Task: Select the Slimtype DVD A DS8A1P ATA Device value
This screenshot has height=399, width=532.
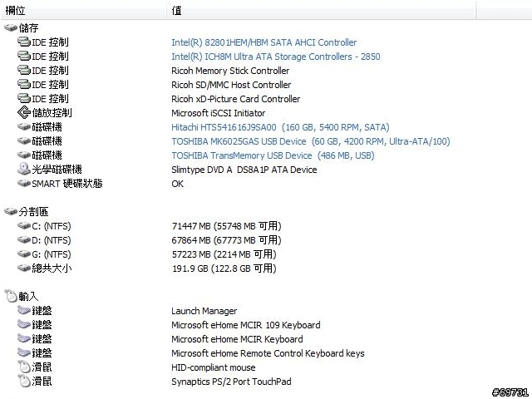Action: click(244, 170)
